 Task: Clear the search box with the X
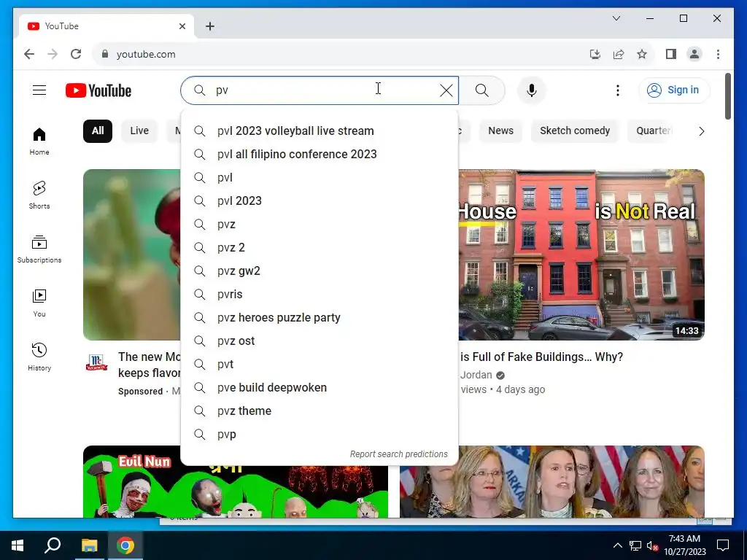pos(446,90)
